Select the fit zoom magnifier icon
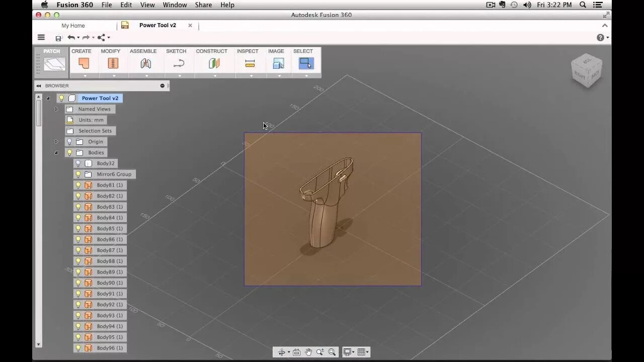 (x=332, y=352)
